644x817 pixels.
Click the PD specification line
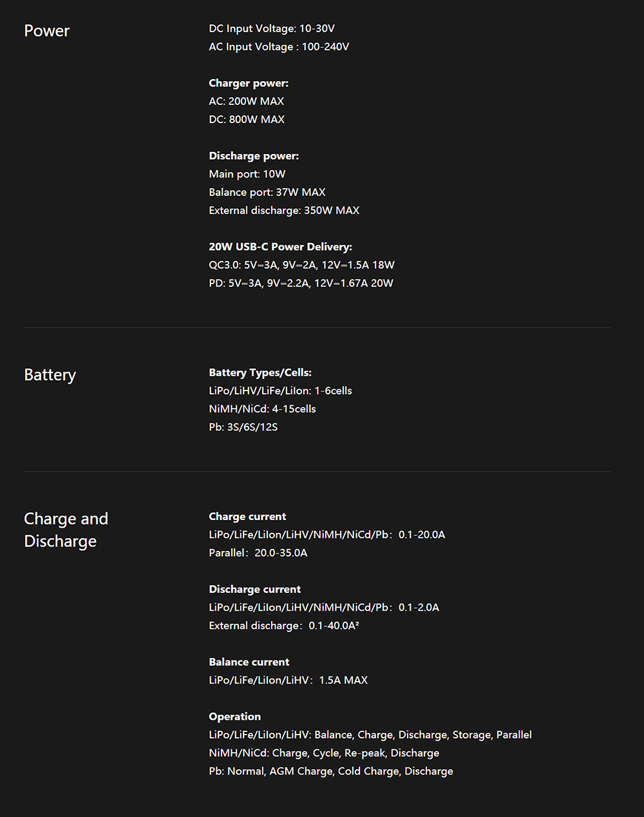[x=301, y=283]
